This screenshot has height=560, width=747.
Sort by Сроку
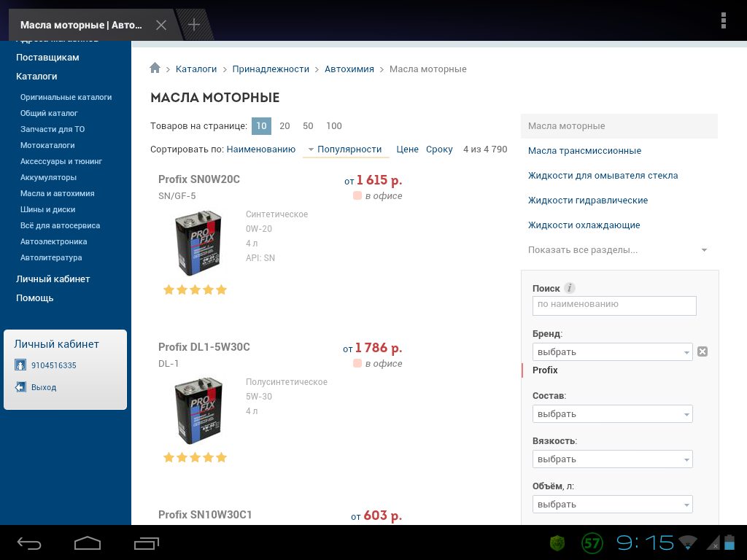[x=439, y=149]
